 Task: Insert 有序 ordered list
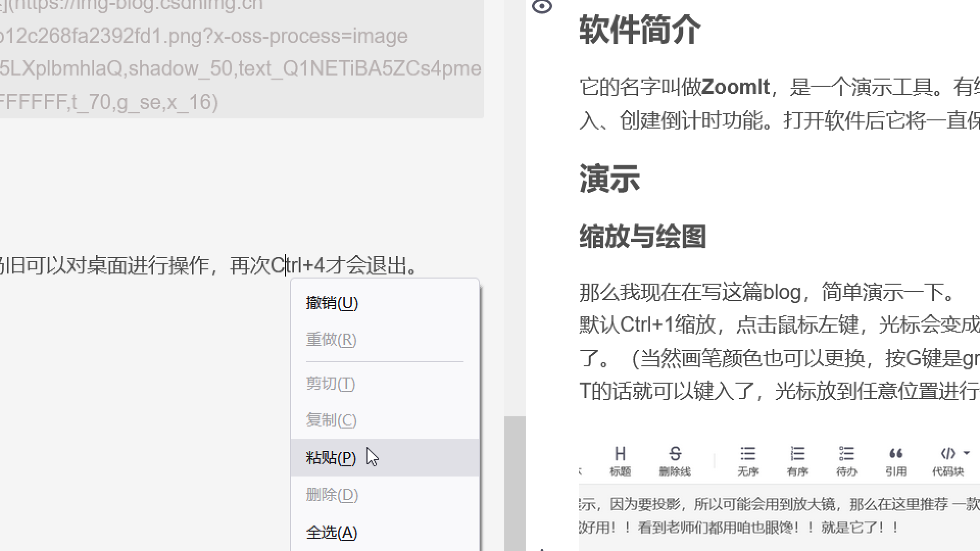[797, 461]
